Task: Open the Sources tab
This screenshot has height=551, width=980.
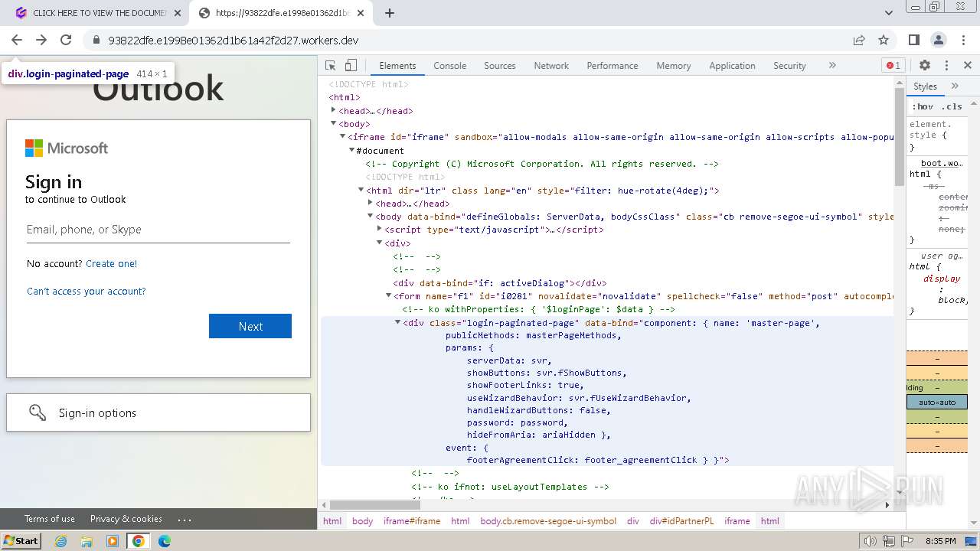Action: click(x=499, y=66)
